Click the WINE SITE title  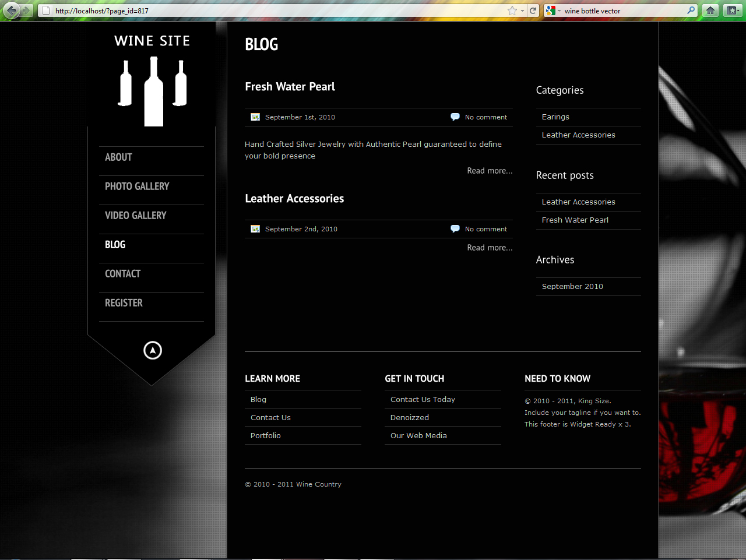coord(152,41)
